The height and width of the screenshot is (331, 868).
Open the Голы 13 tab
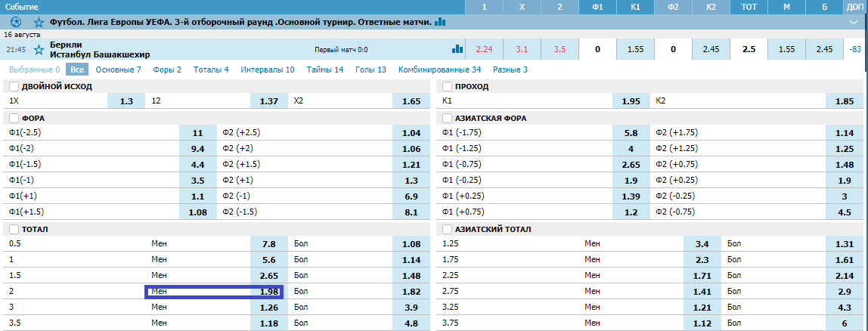click(370, 70)
